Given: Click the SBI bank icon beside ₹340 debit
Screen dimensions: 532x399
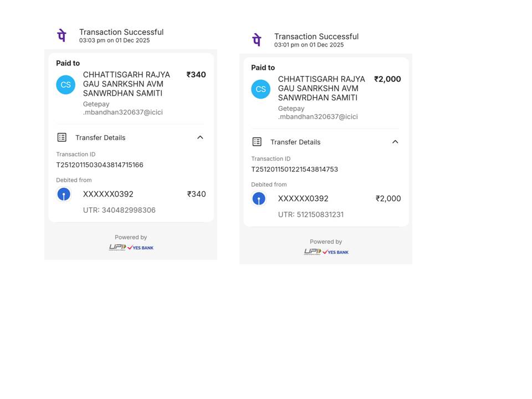Looking at the screenshot, I should click(x=64, y=195).
